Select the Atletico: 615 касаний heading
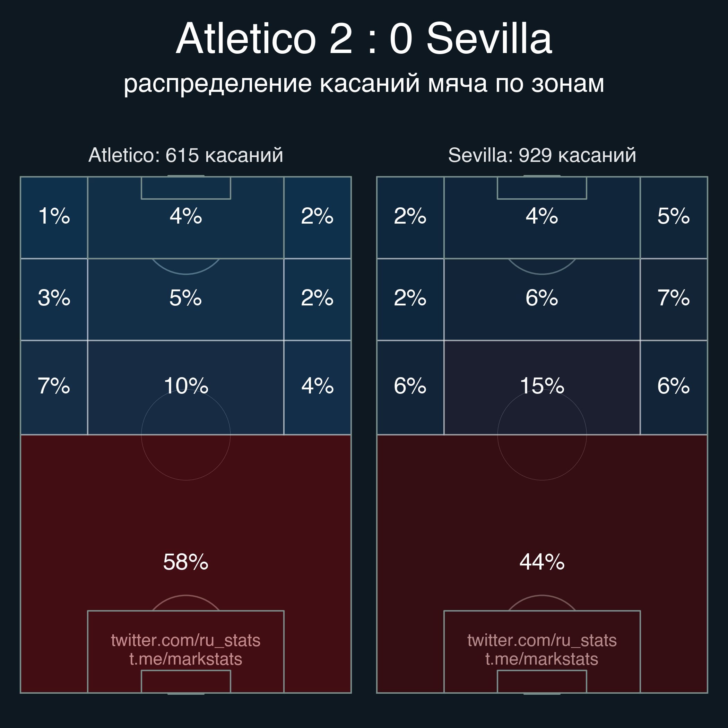This screenshot has height=728, width=728. click(x=186, y=155)
